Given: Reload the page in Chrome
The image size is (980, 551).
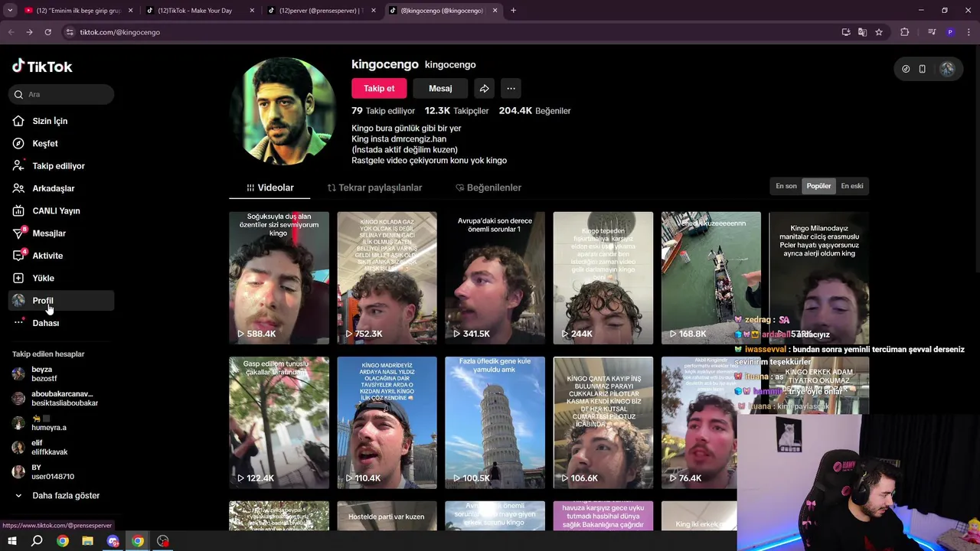Looking at the screenshot, I should coord(48,32).
